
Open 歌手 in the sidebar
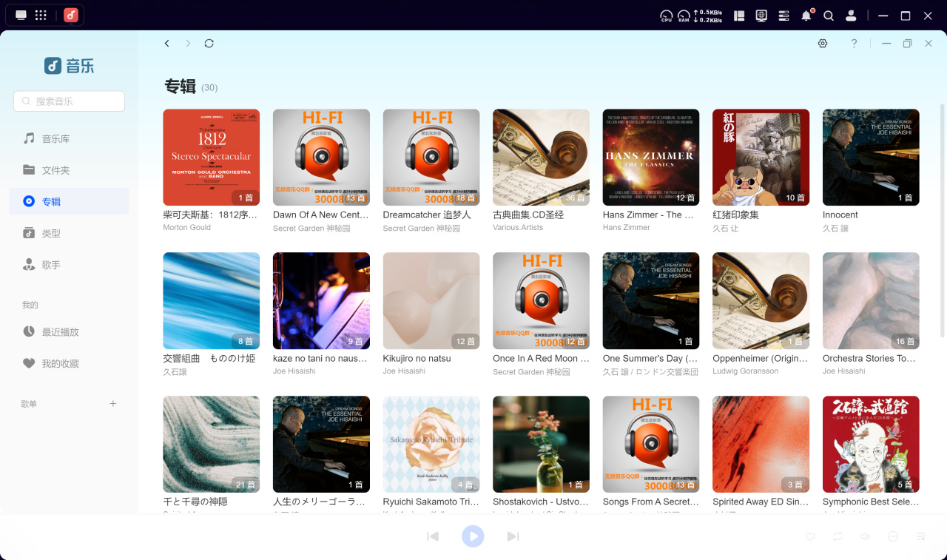69,265
